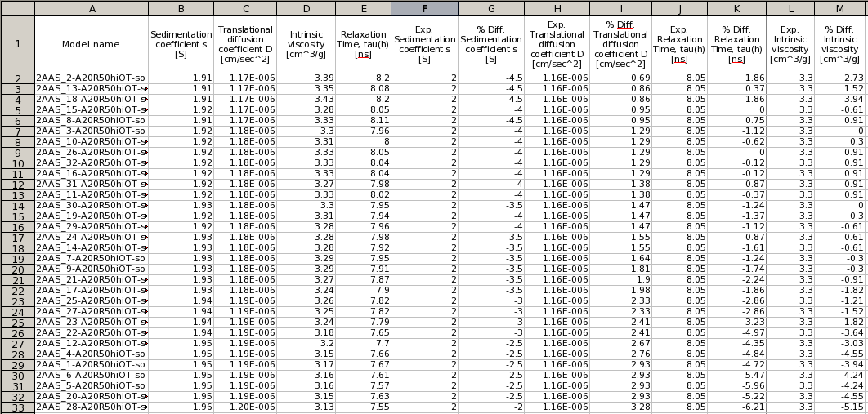Click column K header
Viewport: 868px width, 414px height.
coord(736,8)
